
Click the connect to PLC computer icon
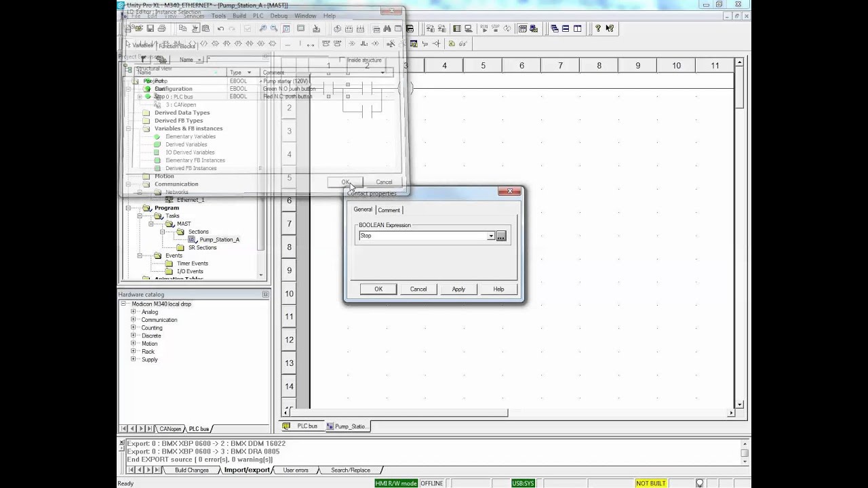coord(469,28)
